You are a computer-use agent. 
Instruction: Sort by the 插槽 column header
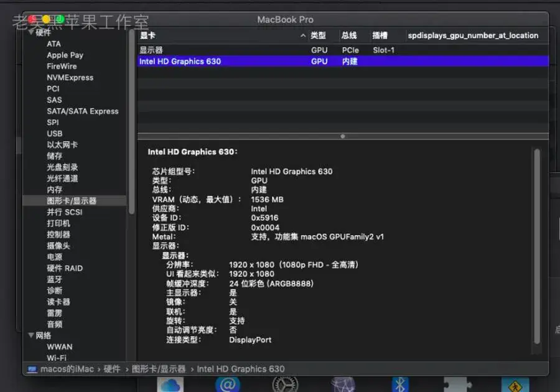tap(380, 35)
